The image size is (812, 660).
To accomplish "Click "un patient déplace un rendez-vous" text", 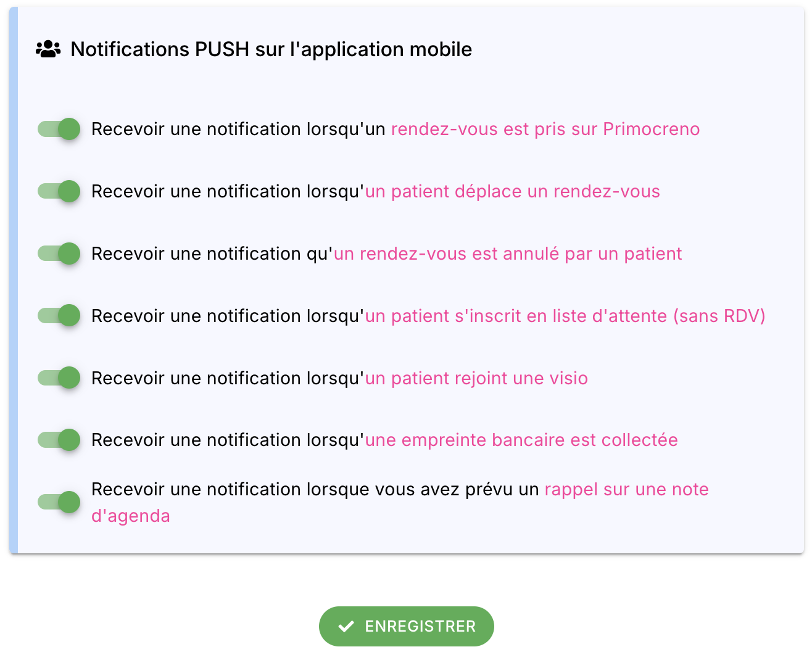I will click(x=512, y=192).
